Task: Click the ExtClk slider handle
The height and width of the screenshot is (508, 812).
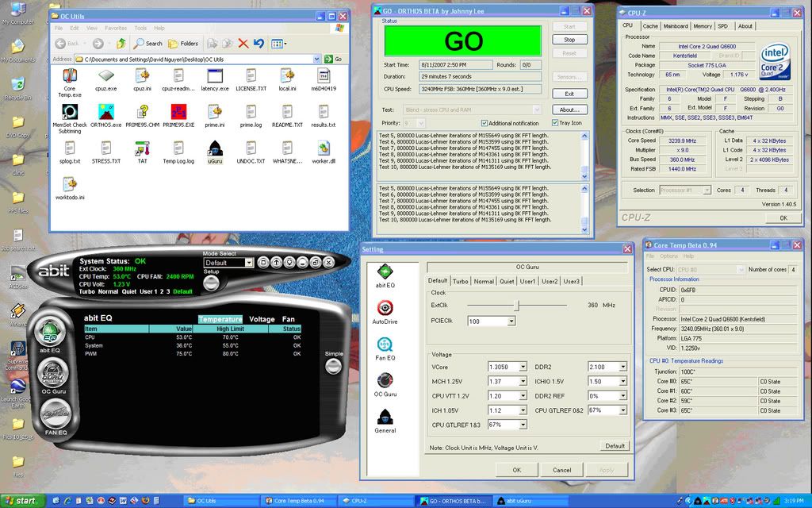Action: [x=516, y=306]
